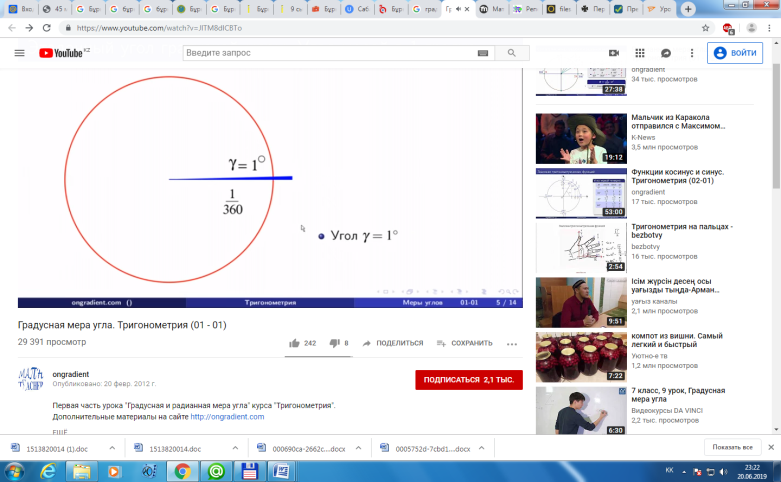Open Chrome's three-dot menu
The width and height of the screenshot is (781, 482).
coord(770,28)
